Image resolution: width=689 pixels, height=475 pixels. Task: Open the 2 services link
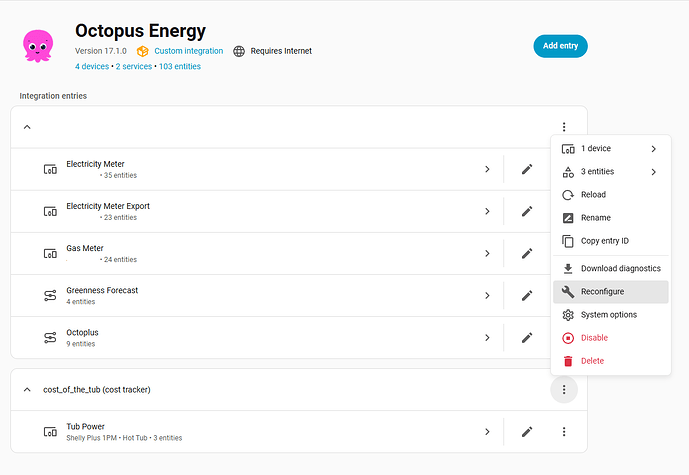tap(134, 66)
